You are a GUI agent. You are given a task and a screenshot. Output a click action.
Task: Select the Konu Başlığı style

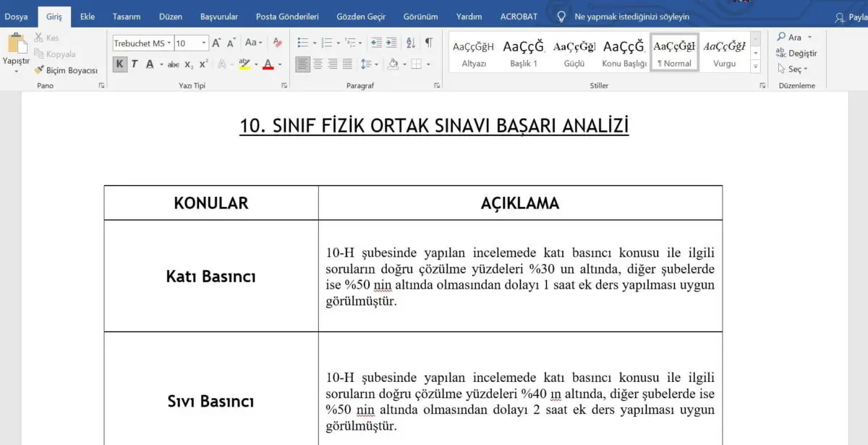624,52
